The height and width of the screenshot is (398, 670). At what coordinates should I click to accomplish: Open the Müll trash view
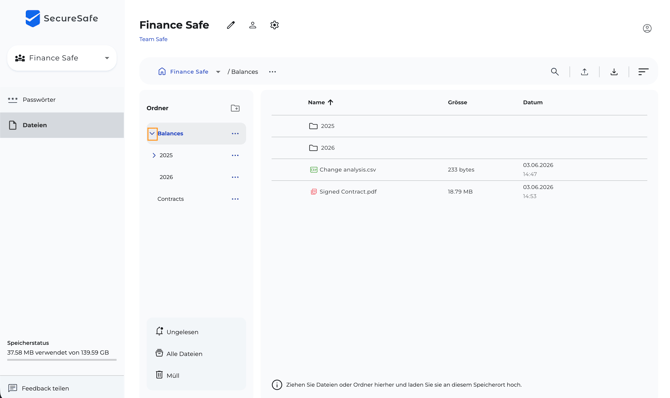pyautogui.click(x=168, y=375)
